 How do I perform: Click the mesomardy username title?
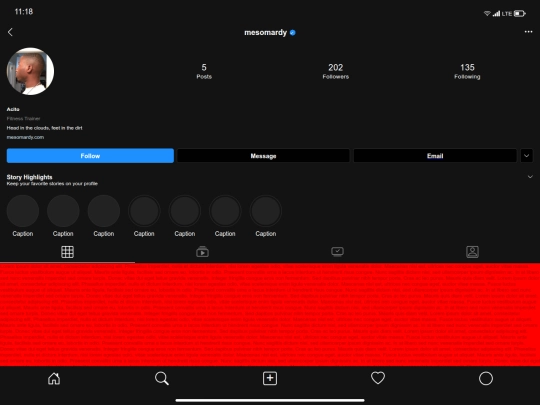coord(266,32)
